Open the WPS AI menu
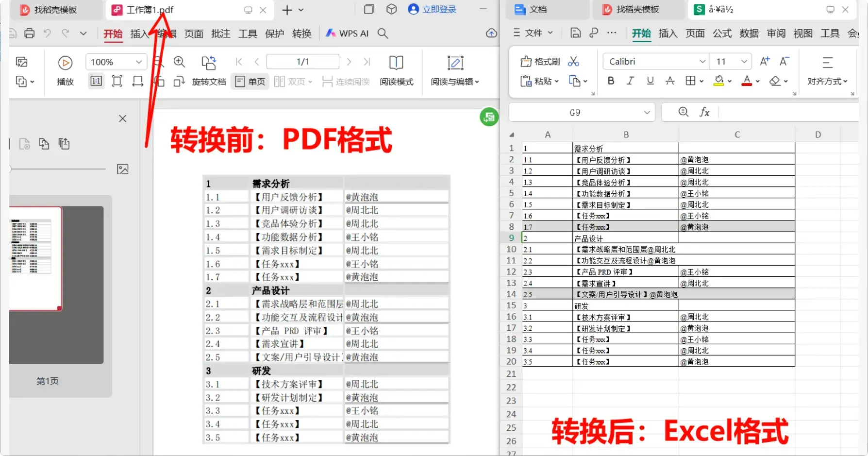The image size is (868, 456). click(x=347, y=33)
